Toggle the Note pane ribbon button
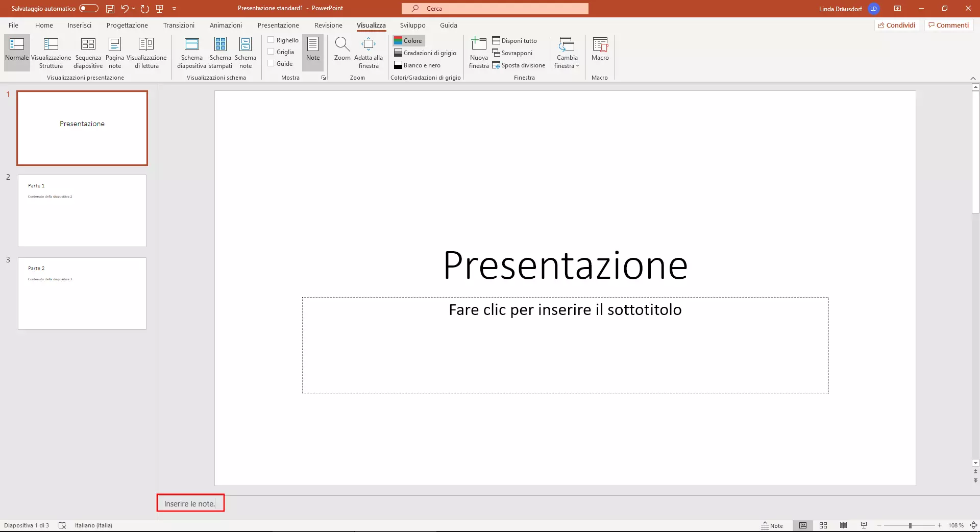Image resolution: width=980 pixels, height=532 pixels. 313,52
